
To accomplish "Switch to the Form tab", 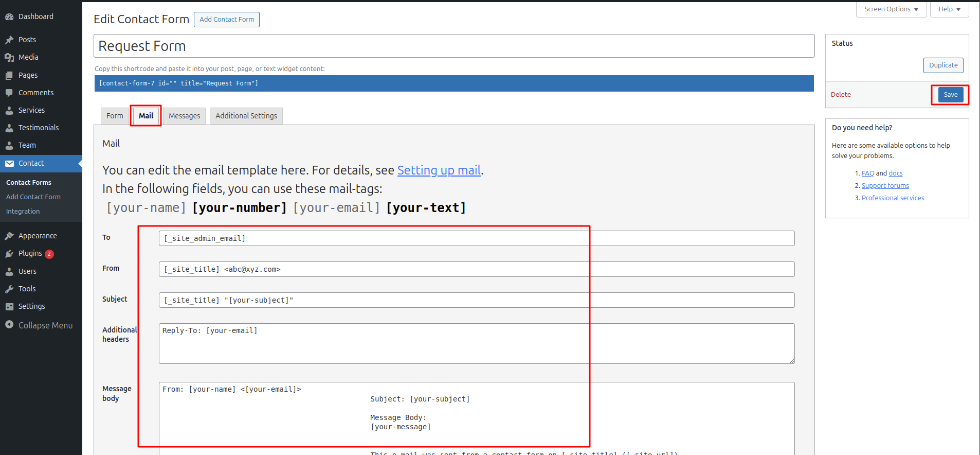I will point(115,116).
